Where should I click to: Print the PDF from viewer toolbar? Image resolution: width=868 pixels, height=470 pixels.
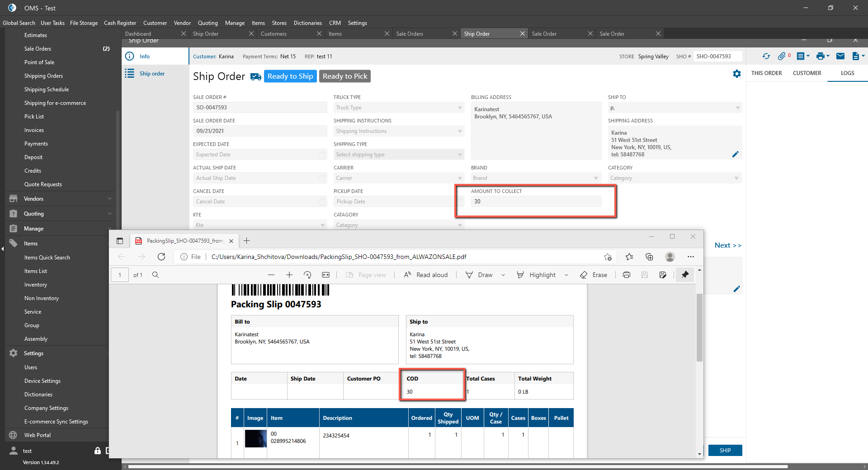(627, 275)
